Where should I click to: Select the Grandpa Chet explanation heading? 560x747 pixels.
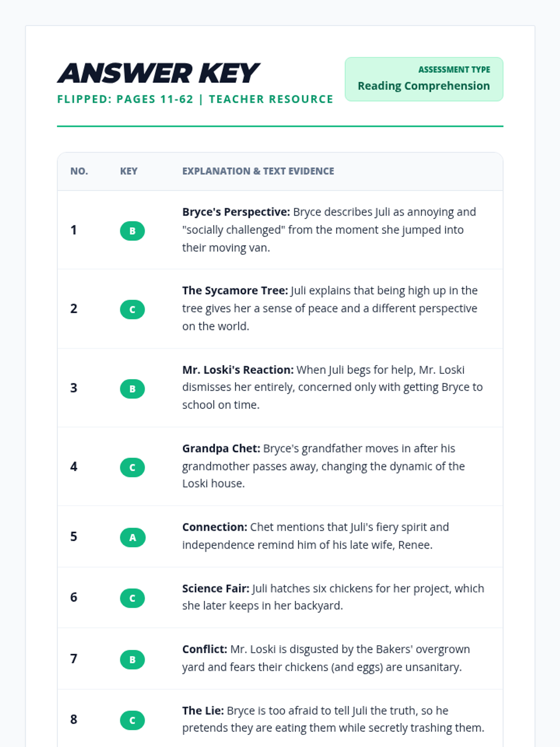click(x=221, y=448)
